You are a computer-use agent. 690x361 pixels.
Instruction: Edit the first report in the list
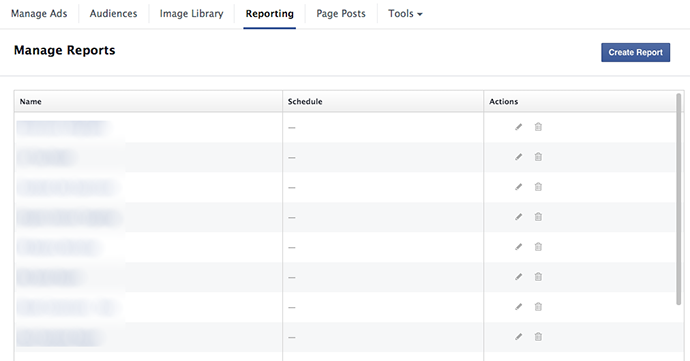coord(519,127)
